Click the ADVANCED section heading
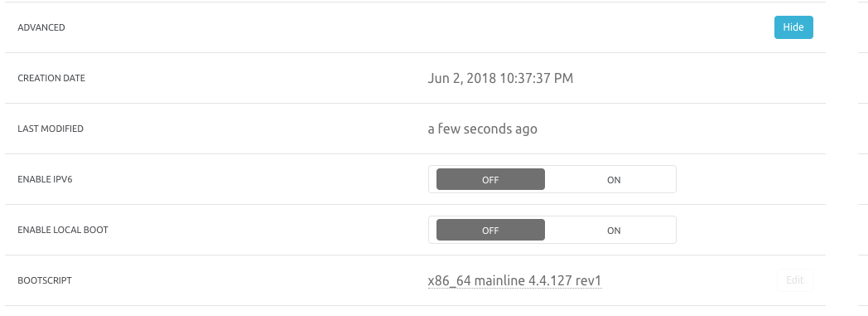 (41, 27)
